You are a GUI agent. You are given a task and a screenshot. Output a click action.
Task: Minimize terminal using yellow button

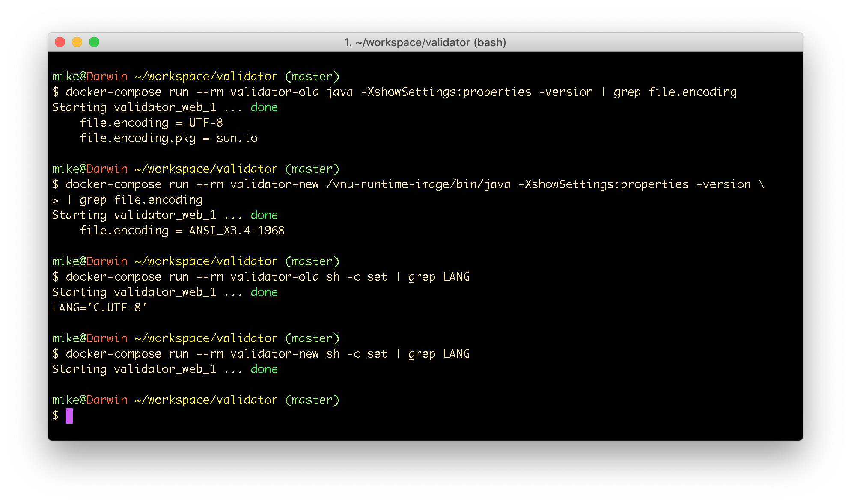coord(77,42)
